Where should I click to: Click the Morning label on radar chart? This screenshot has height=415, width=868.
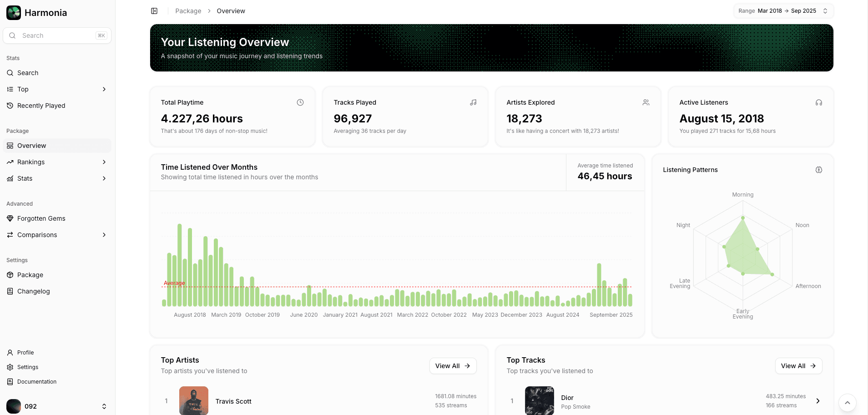pos(743,195)
